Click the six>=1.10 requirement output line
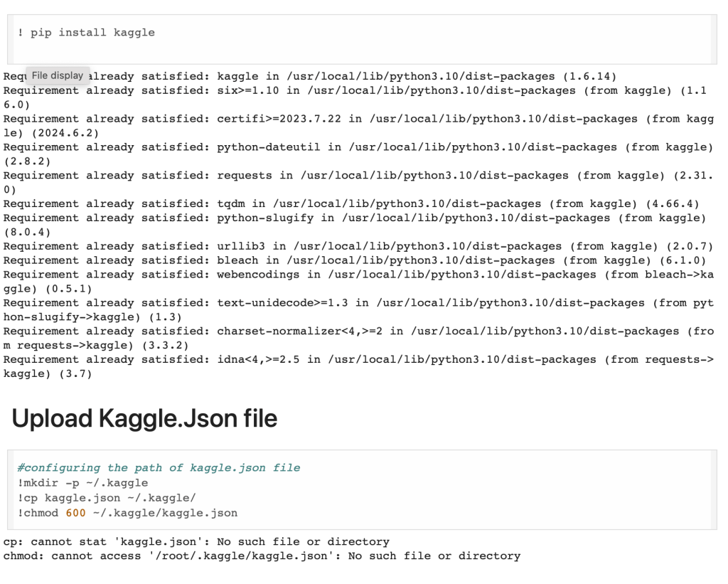The height and width of the screenshot is (584, 728). click(x=355, y=90)
